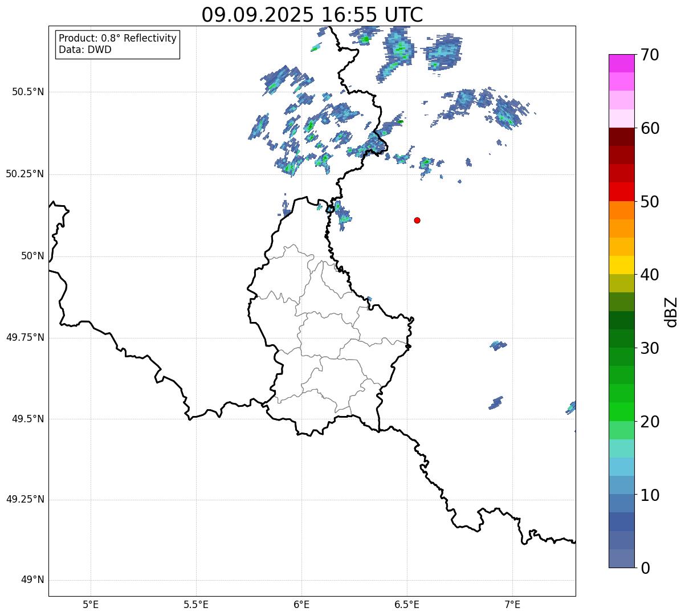This screenshot has width=685, height=616.
Task: Click the 7°E longitude label
Action: point(513,604)
